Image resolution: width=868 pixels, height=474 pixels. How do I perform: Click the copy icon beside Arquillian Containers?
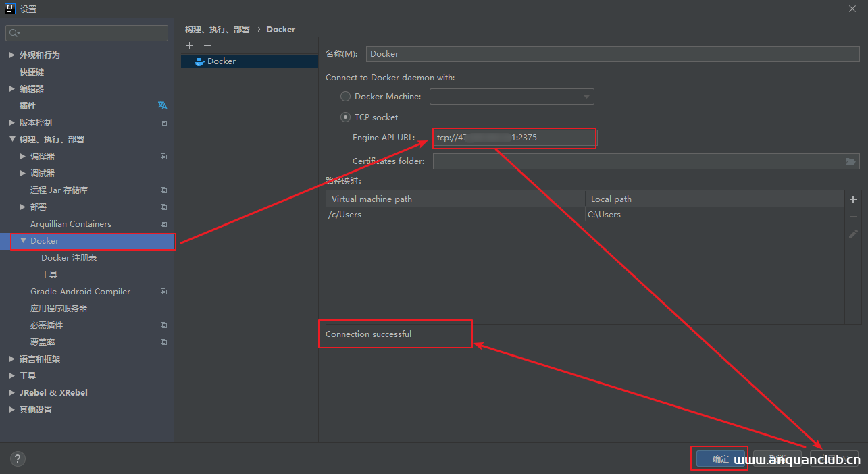(x=163, y=224)
